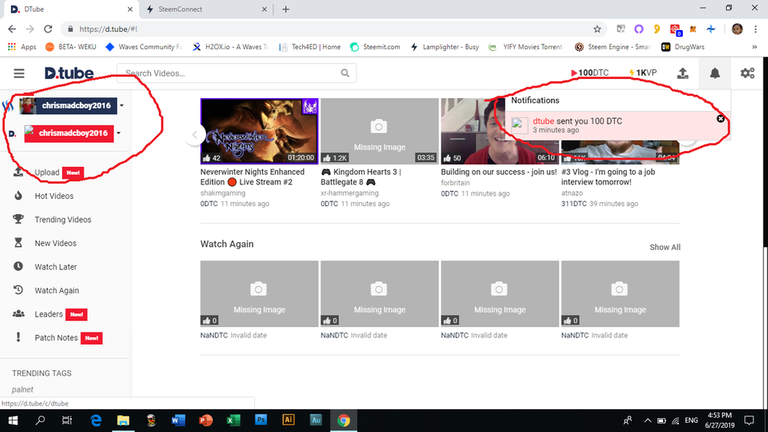Expand the first chrismadcboy2016 account dropdown
The image size is (768, 432).
[x=121, y=105]
